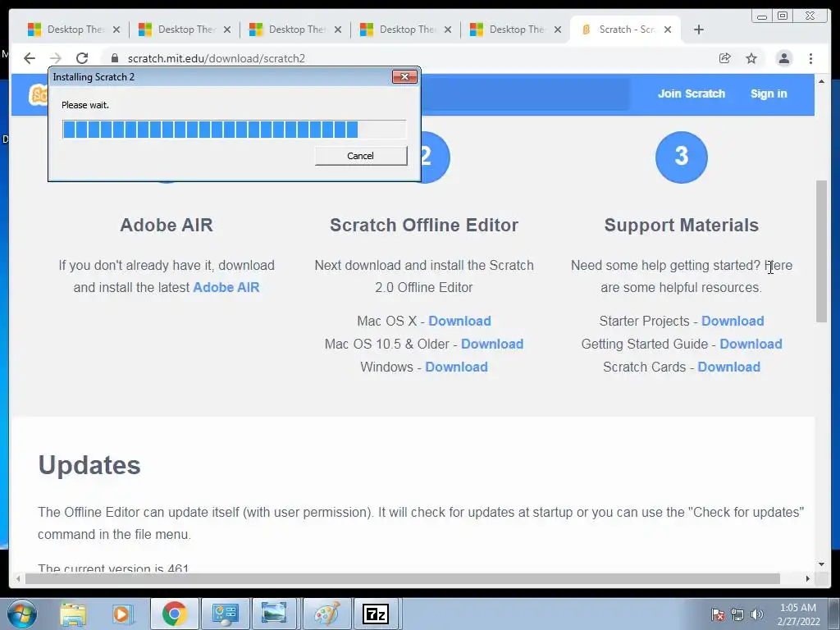Screen dimensions: 840x630
Task: Download the Mac OS 10.5 & Older editor
Action: 492,344
